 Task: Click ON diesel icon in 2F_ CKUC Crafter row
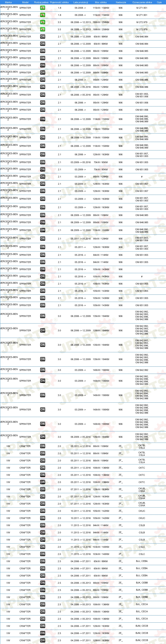click(x=43, y=518)
